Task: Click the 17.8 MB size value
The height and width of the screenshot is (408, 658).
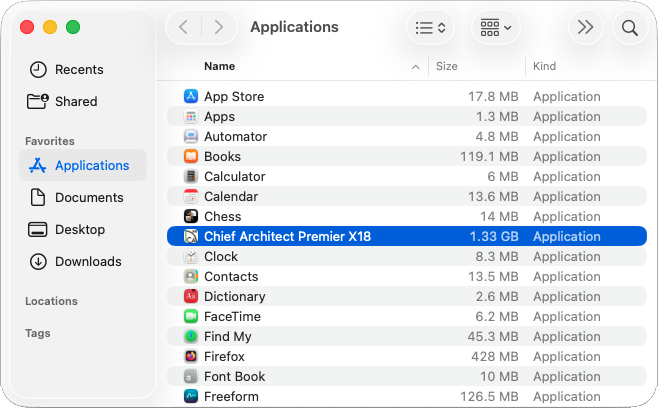Action: [x=494, y=97]
